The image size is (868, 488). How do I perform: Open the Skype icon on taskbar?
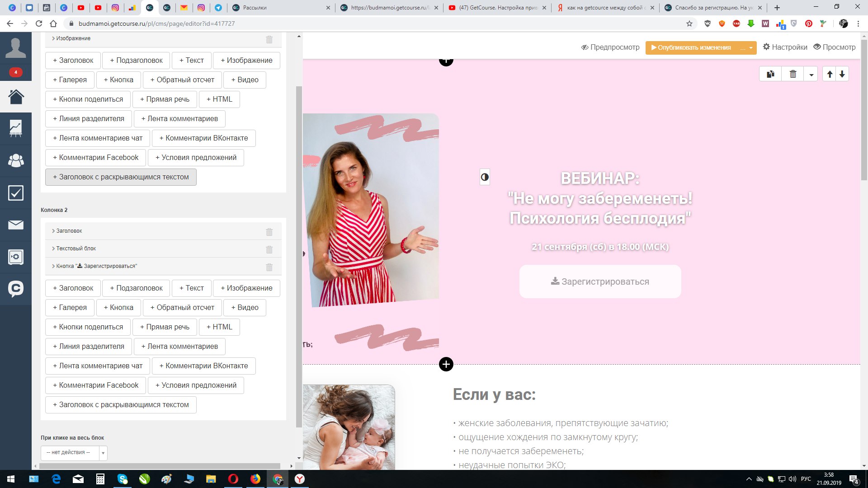pos(123,479)
